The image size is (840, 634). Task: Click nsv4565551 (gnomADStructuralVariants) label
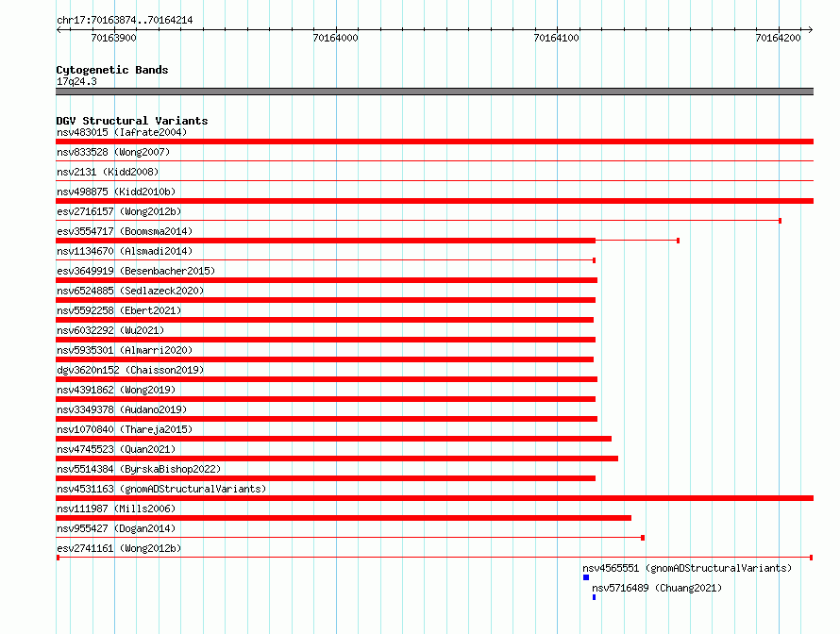click(x=687, y=568)
